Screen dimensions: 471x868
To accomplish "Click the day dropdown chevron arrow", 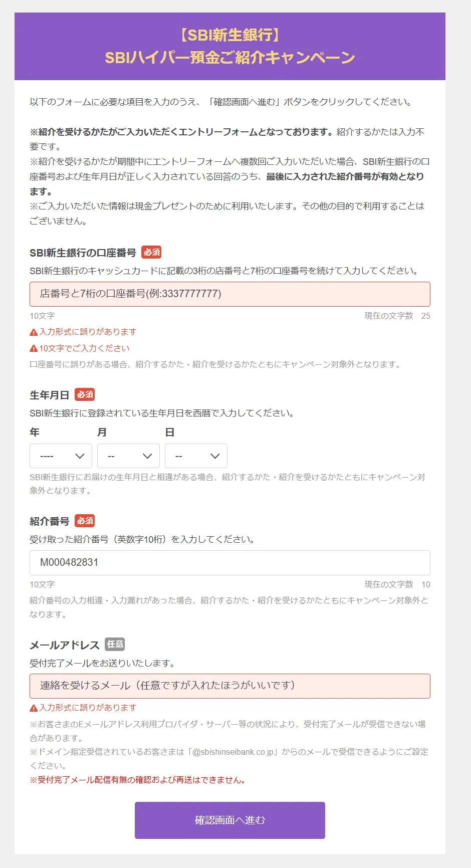I will (x=214, y=456).
